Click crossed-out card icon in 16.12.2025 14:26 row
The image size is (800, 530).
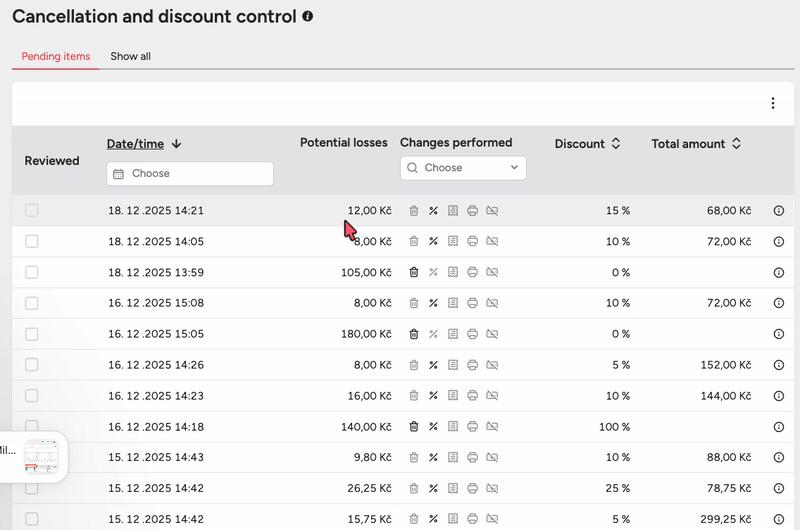pos(492,365)
